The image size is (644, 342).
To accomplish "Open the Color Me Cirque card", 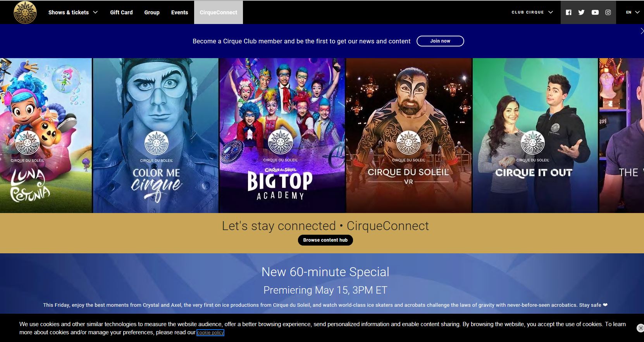I will (156, 136).
